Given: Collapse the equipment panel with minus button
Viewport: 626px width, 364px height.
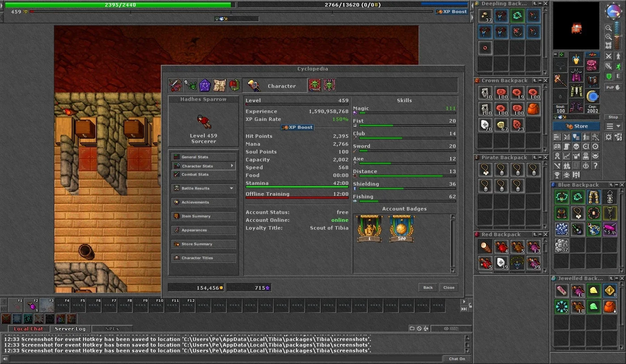Looking at the screenshot, I should tap(556, 55).
